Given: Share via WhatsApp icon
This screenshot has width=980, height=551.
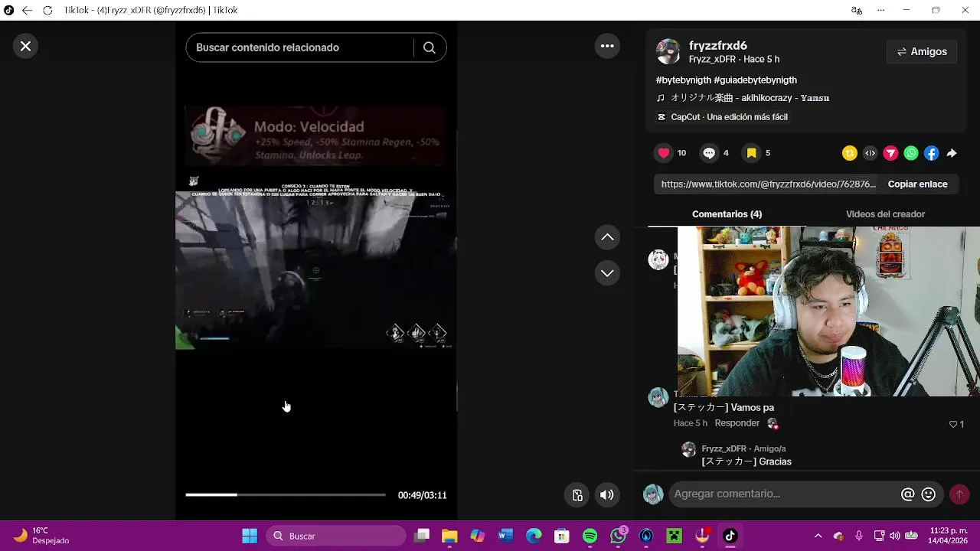Looking at the screenshot, I should [911, 153].
